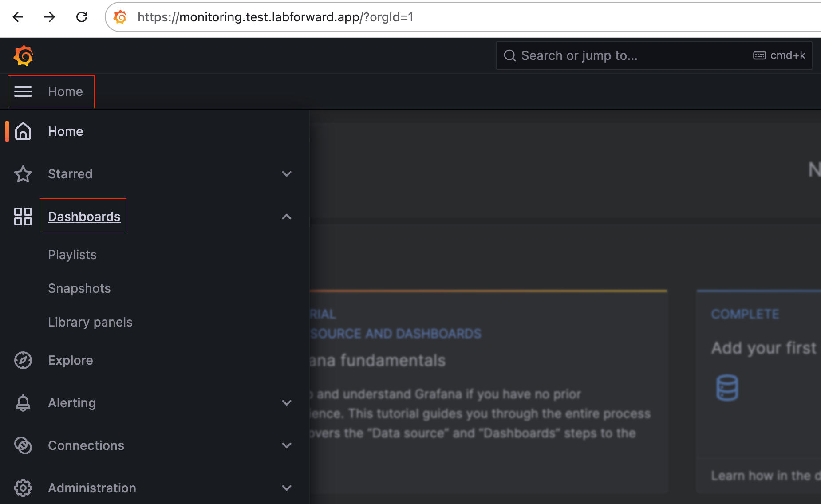
Task: Click the Connections icon in sidebar
Action: tap(23, 445)
